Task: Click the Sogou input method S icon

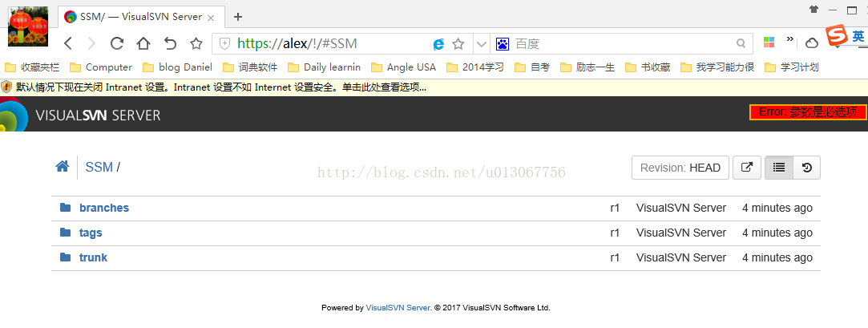Action: coord(837,35)
